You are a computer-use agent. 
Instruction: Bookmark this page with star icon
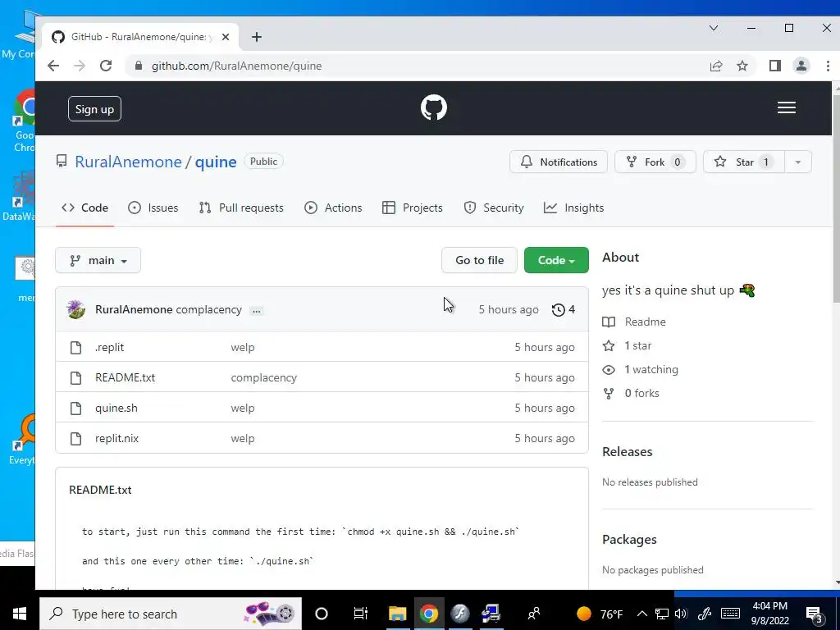[742, 66]
